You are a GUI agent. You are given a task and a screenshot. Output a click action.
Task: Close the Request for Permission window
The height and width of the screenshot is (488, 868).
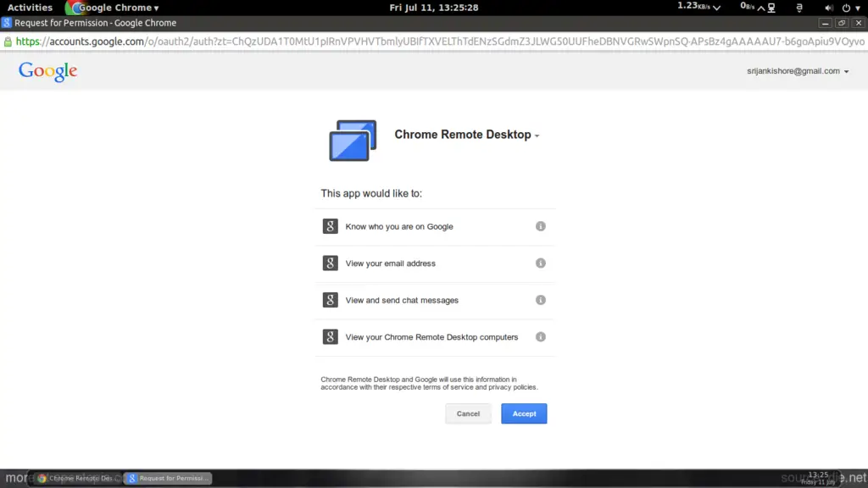(859, 23)
